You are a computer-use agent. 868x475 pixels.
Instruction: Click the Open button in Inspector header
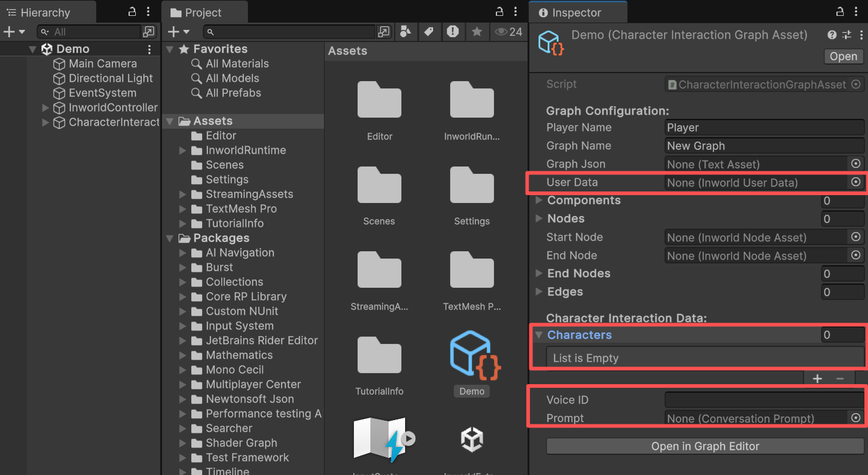coord(843,56)
